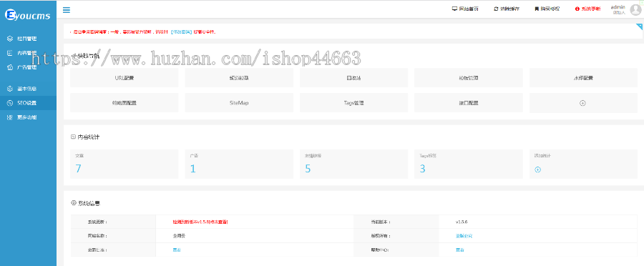Click the 内容管理 sidebar icon

point(10,53)
